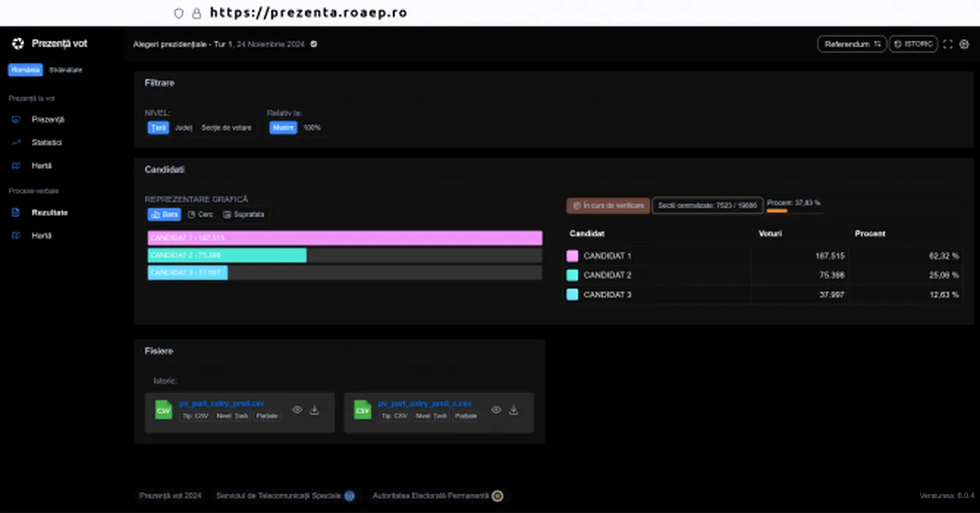Go to Prezență in the sidebar

[x=48, y=119]
